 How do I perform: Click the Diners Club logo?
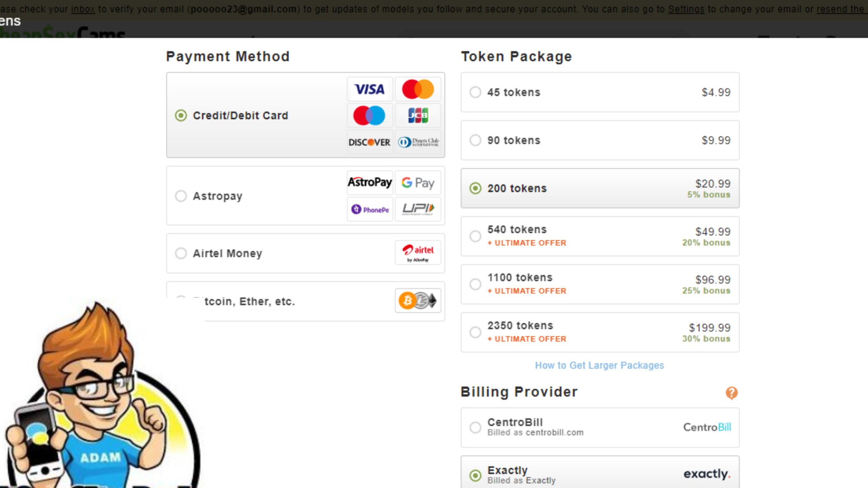pyautogui.click(x=418, y=142)
